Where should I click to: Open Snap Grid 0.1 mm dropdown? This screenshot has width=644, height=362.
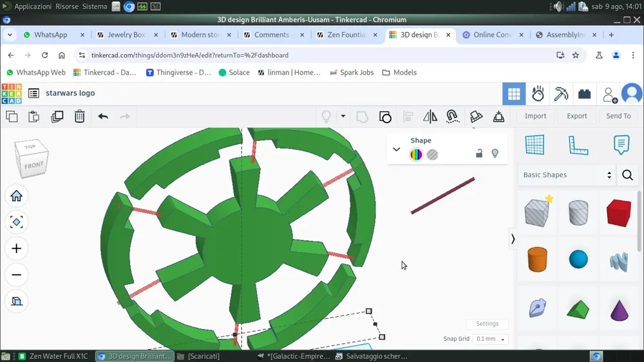pos(490,339)
